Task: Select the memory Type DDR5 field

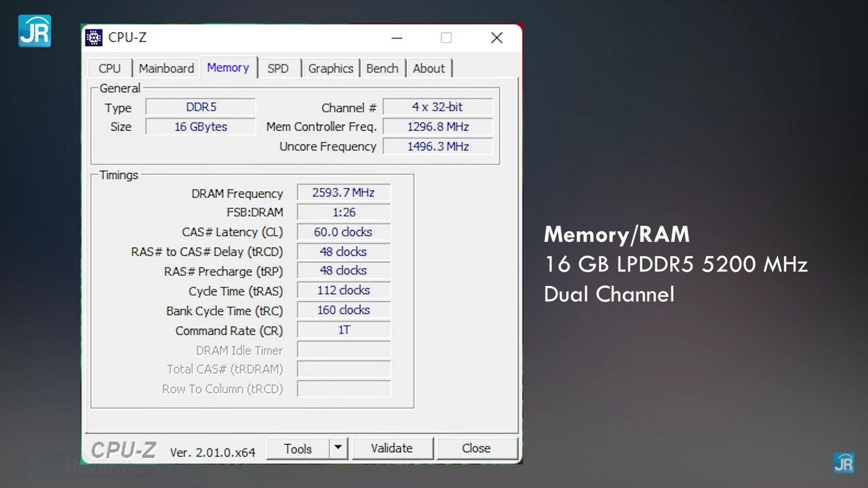Action: [x=201, y=107]
